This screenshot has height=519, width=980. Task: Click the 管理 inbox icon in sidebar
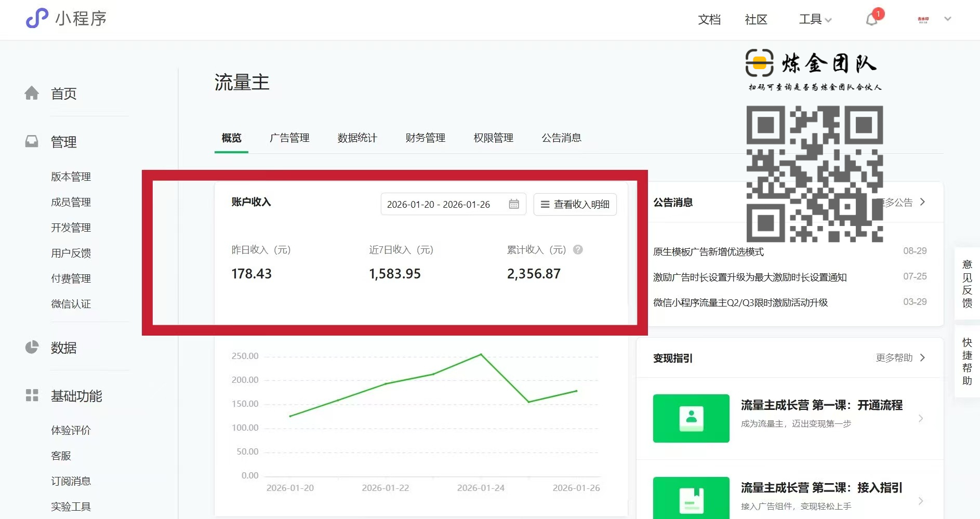(x=32, y=141)
